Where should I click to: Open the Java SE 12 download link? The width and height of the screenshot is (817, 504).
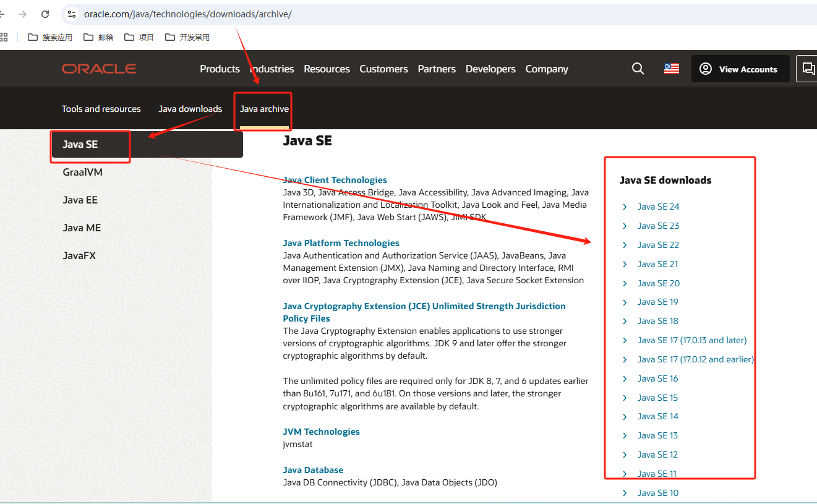click(x=657, y=455)
